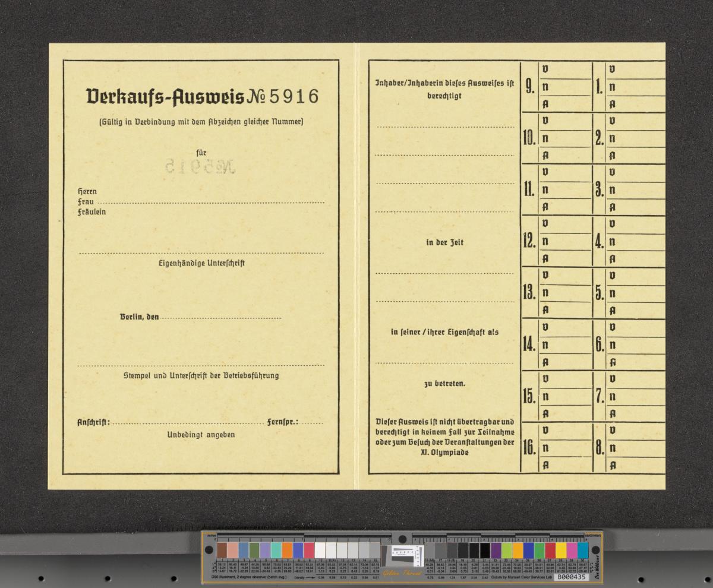Click the Anschrift address line

188,423
